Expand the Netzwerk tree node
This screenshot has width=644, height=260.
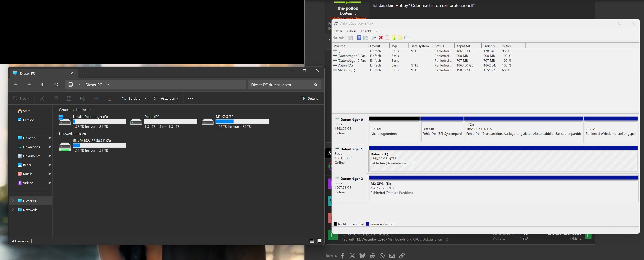tap(13, 210)
